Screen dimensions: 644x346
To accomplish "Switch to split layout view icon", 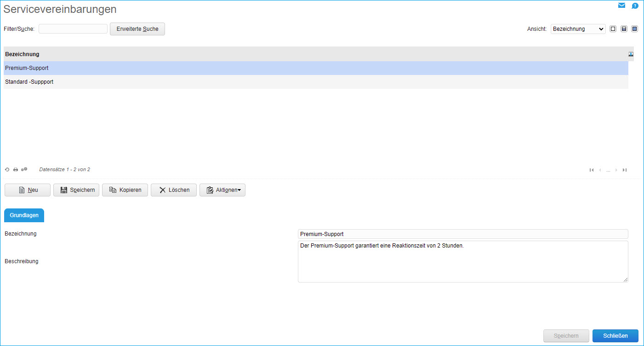I will click(x=624, y=29).
